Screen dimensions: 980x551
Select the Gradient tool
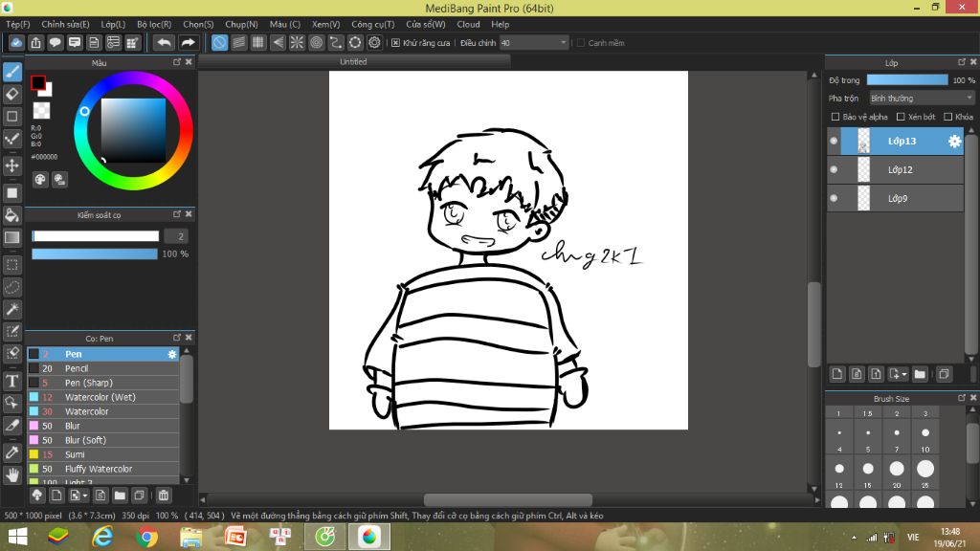[x=11, y=237]
